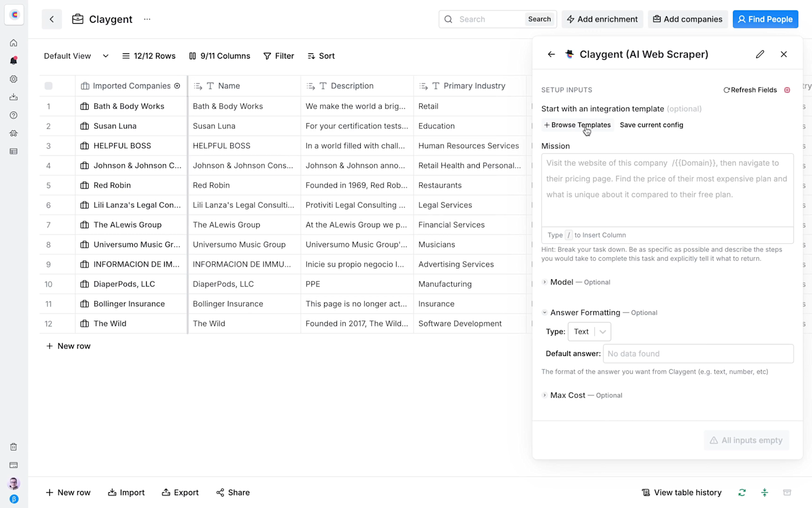Viewport: 812px width, 508px height.
Task: Click the green refresh icon in the footer
Action: 742,492
